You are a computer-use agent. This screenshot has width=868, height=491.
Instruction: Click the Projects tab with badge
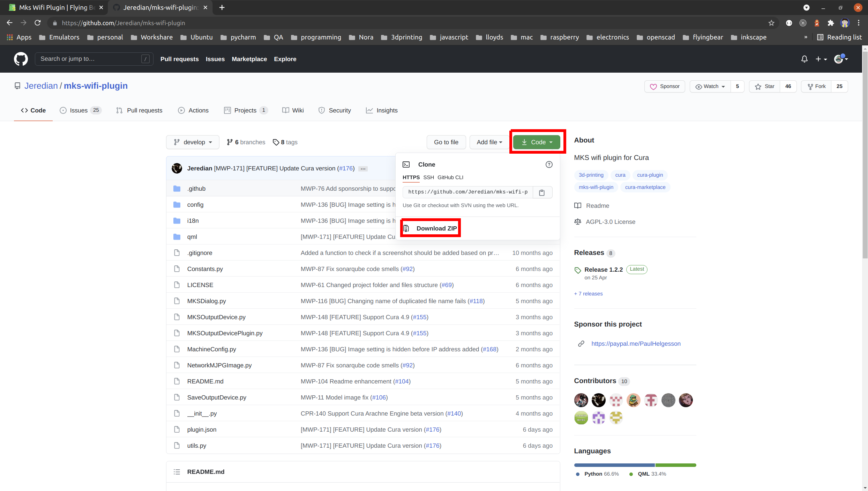point(245,110)
